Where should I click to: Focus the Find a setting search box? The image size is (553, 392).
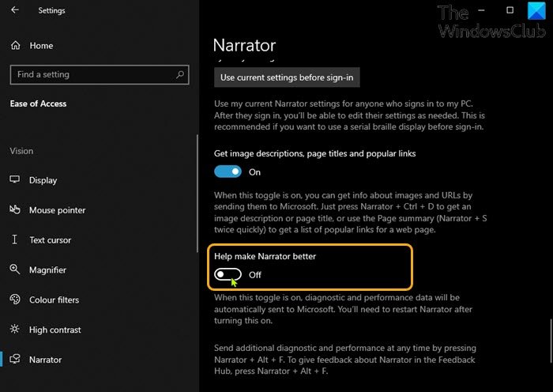click(100, 74)
